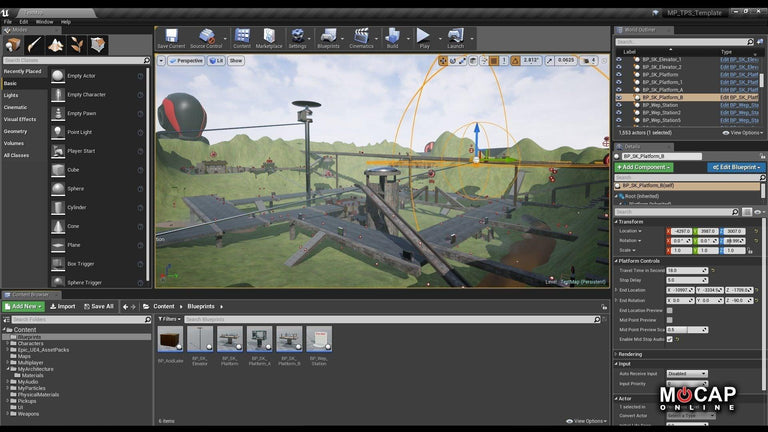The width and height of the screenshot is (768, 432).
Task: Click the Settings gear in the toolbar
Action: (297, 37)
